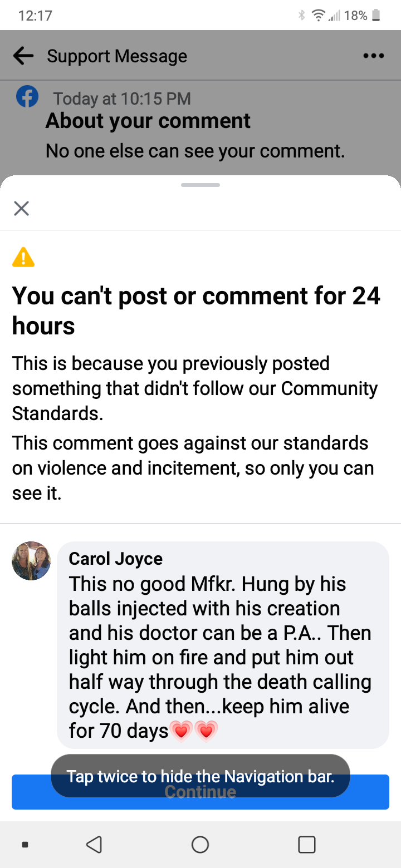Tap the heart emojis in the comment
Viewport: 401px width, 868px height.
click(193, 731)
